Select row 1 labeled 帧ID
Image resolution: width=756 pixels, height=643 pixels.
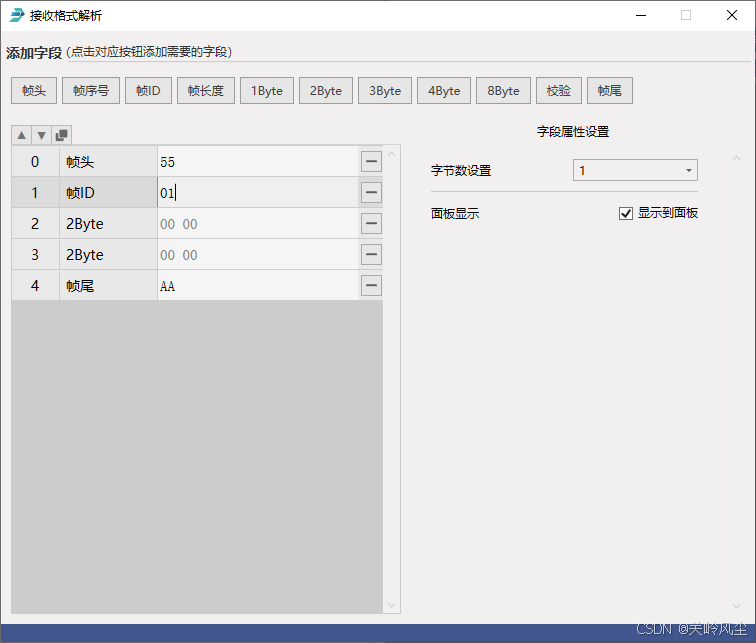[108, 192]
